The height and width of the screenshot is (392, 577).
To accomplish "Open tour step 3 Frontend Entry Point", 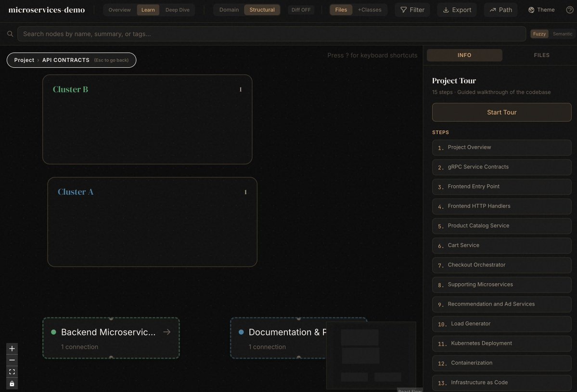I will point(501,187).
